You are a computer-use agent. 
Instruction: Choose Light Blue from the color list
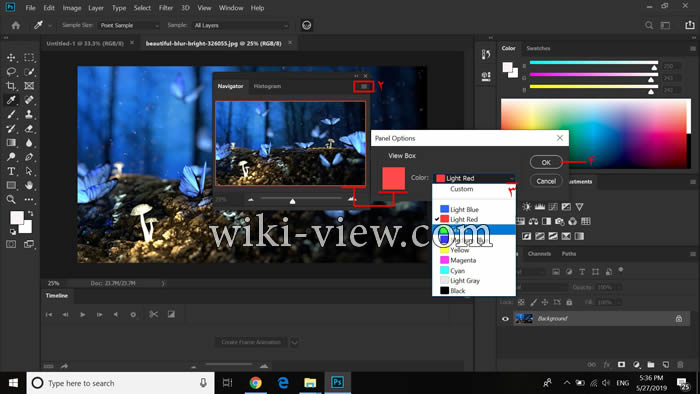coord(474,209)
